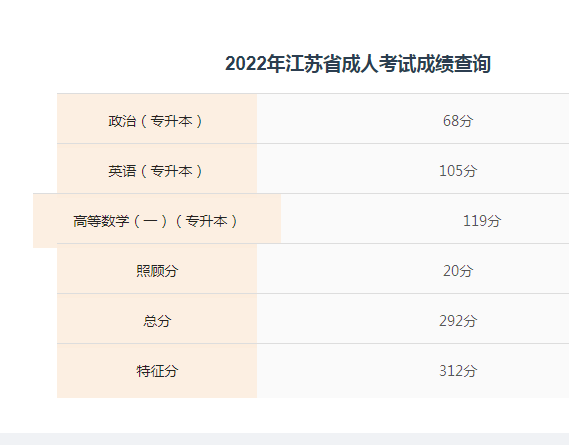Select the 特征分 label cell
This screenshot has width=569, height=445.
pyautogui.click(x=157, y=371)
